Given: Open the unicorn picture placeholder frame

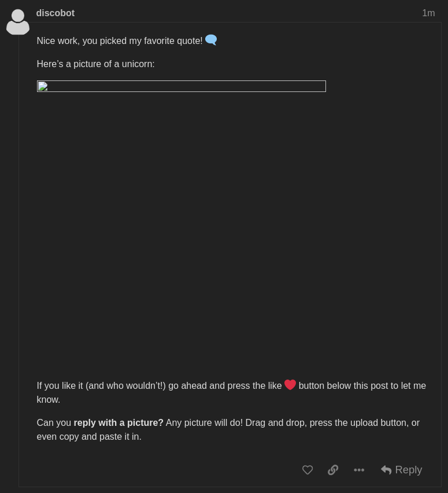Looking at the screenshot, I should point(182,86).
